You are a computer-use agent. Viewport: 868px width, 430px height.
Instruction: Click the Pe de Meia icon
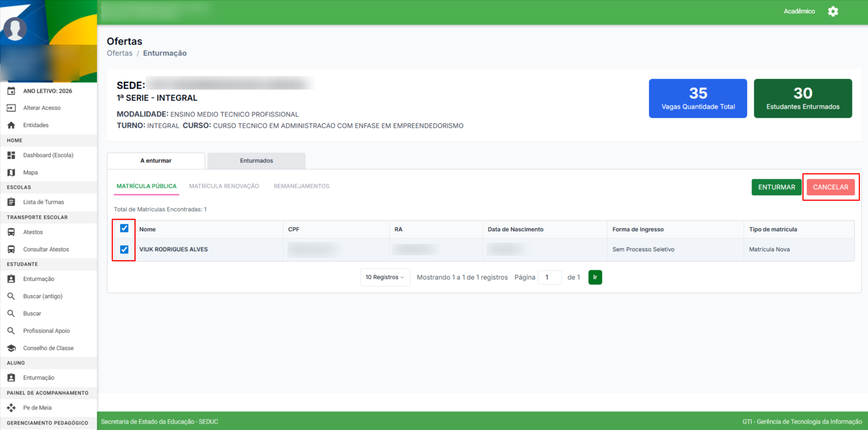tap(11, 408)
